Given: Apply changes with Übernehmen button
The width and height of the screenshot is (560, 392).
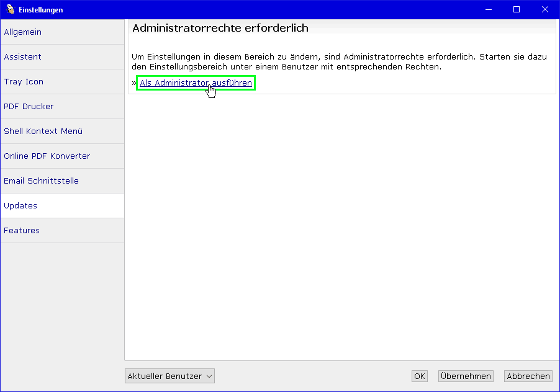Looking at the screenshot, I should 465,376.
